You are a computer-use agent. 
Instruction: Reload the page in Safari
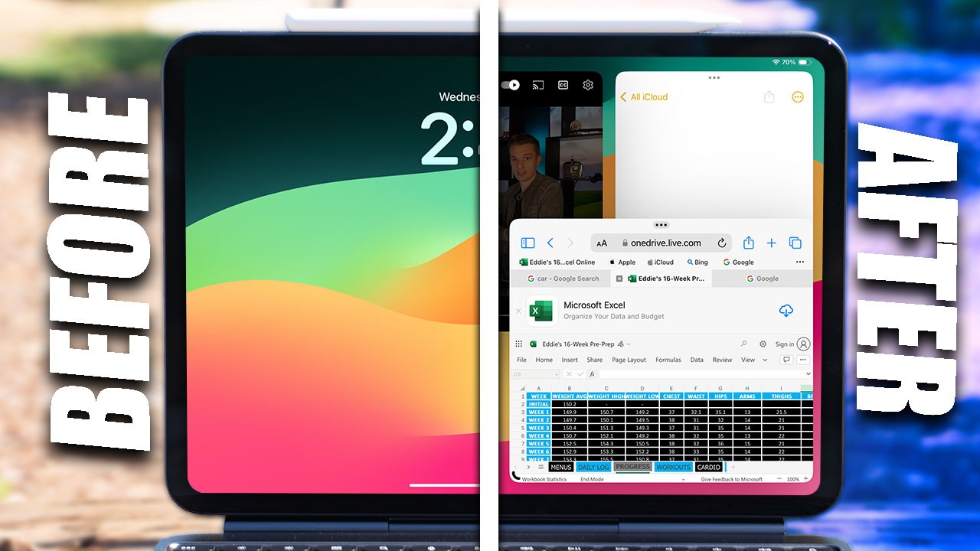(x=721, y=243)
